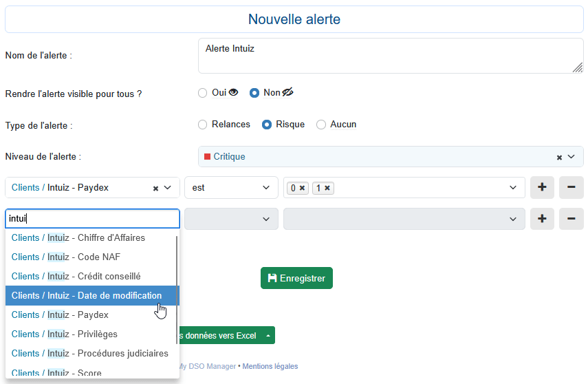Remove the second criteria row
588x384 pixels.
click(x=571, y=219)
